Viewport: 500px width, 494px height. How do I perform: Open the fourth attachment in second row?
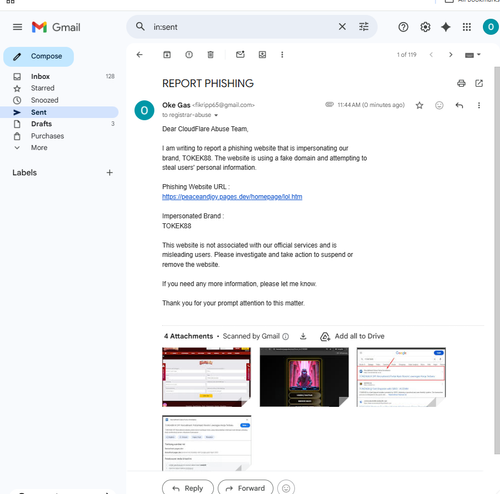point(206,443)
